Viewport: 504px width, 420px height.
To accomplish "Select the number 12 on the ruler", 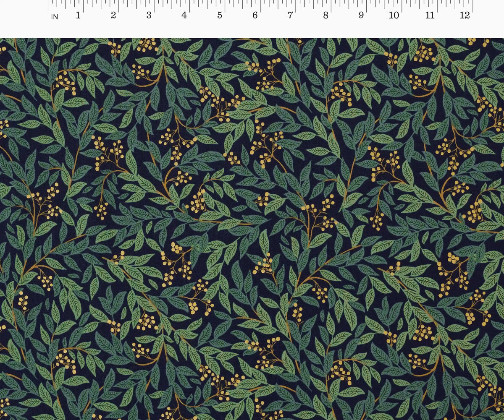I will click(465, 16).
